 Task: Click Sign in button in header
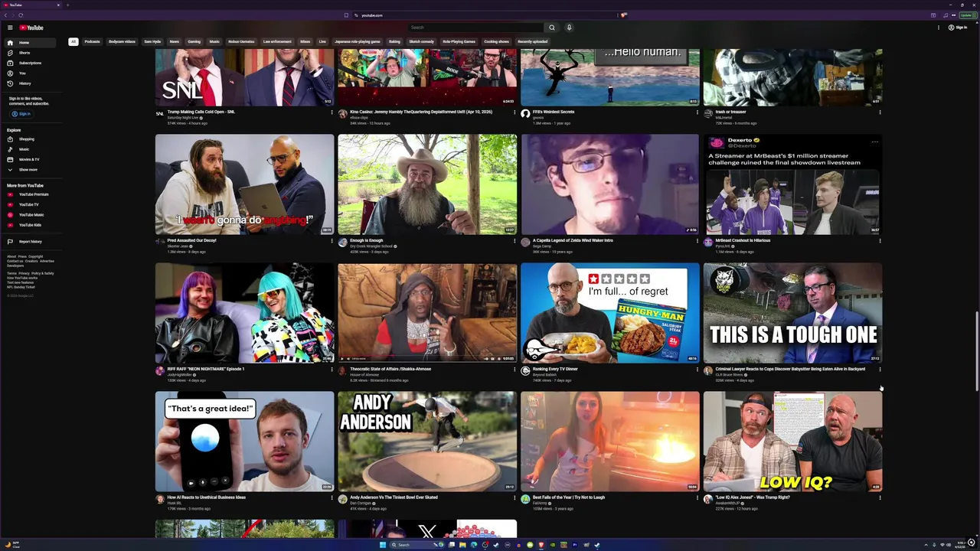tap(958, 28)
